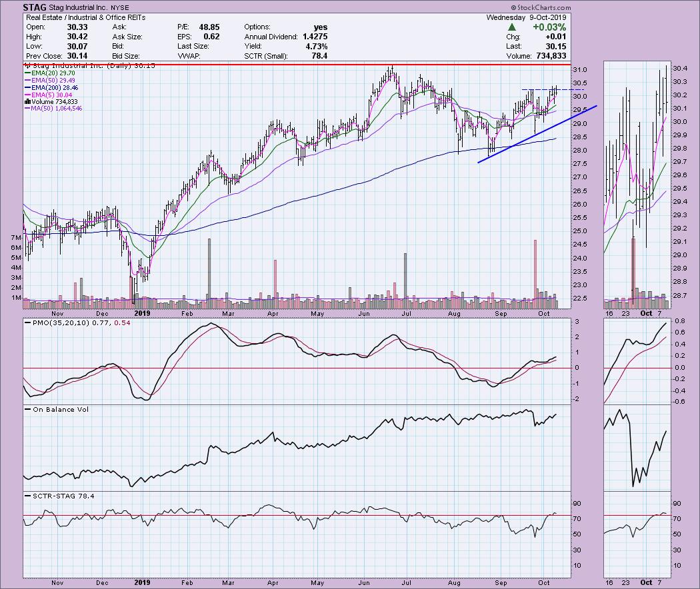The width and height of the screenshot is (700, 589).
Task: Click the Options value yes
Action: [321, 27]
